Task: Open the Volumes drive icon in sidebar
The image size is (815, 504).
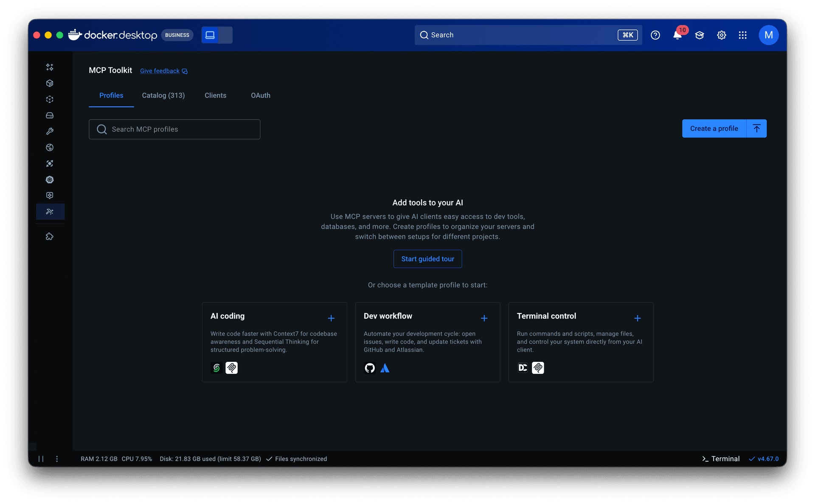Action: [50, 115]
